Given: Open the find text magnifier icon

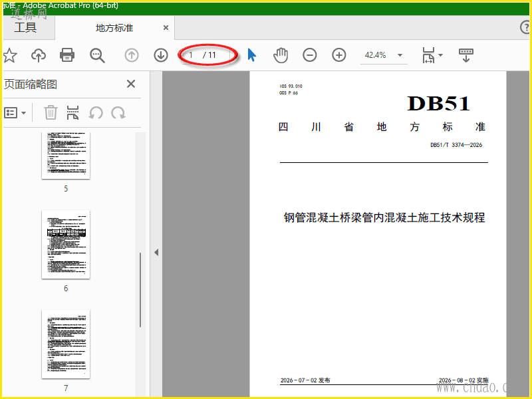Looking at the screenshot, I should [97, 55].
